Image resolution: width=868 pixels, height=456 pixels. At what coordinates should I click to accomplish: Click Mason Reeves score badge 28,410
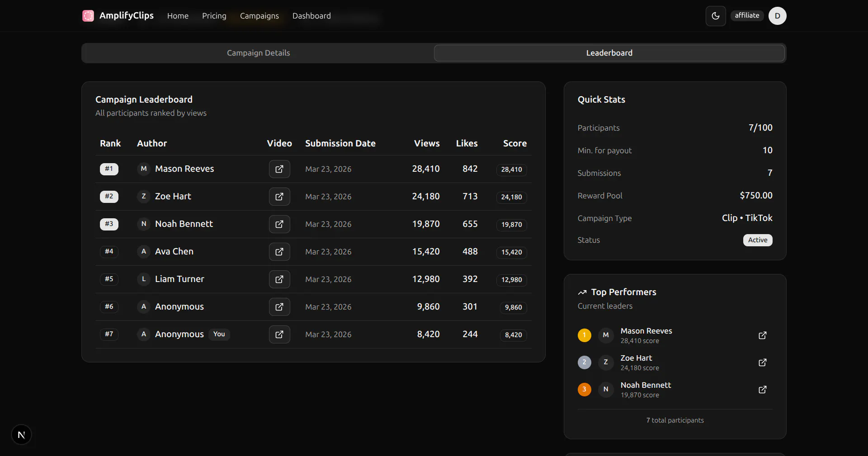click(511, 169)
